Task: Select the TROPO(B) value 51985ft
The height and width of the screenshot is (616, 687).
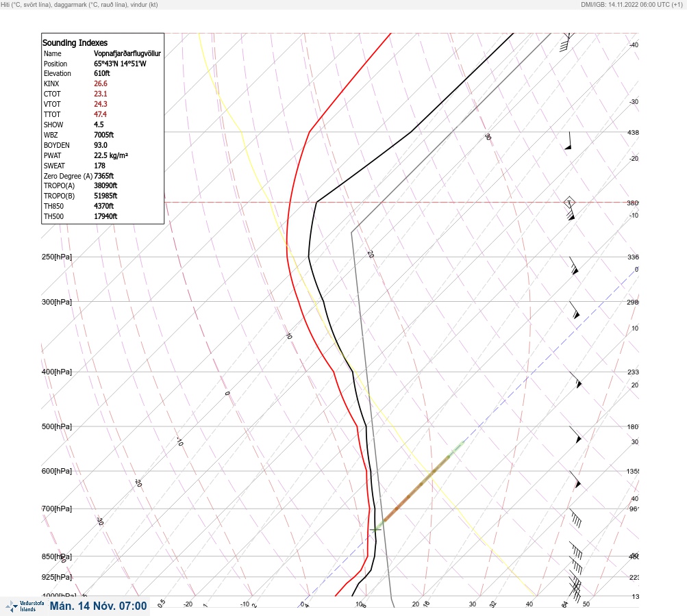Action: click(x=105, y=196)
